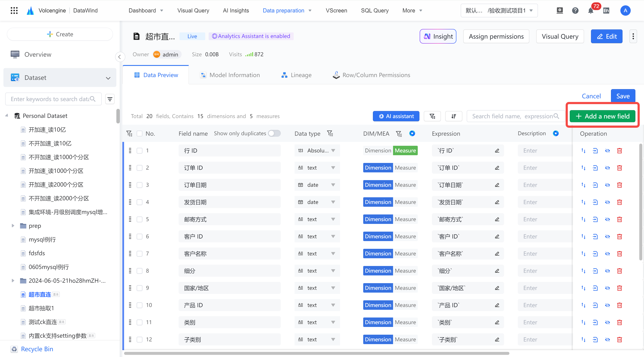Focus the dataset keyword search box
Image resolution: width=644 pixels, height=357 pixels.
53,99
